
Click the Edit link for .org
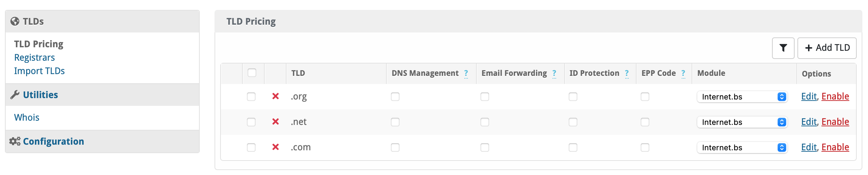click(x=809, y=96)
